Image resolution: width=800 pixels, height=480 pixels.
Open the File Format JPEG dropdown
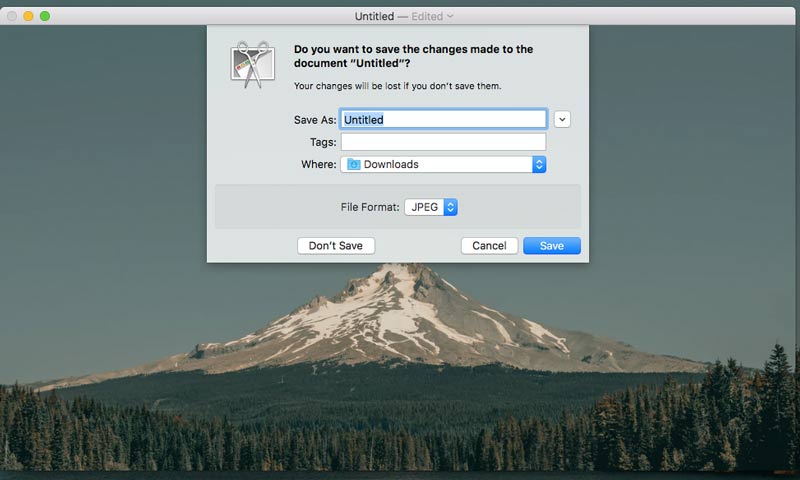point(431,207)
